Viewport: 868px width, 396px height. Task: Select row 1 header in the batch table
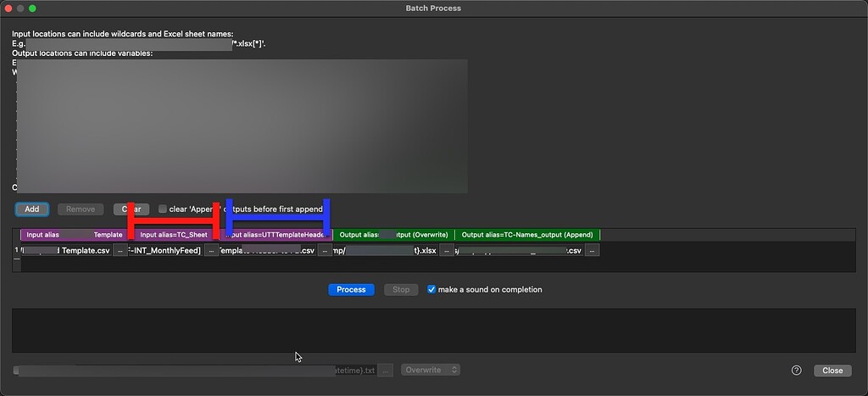click(x=16, y=250)
